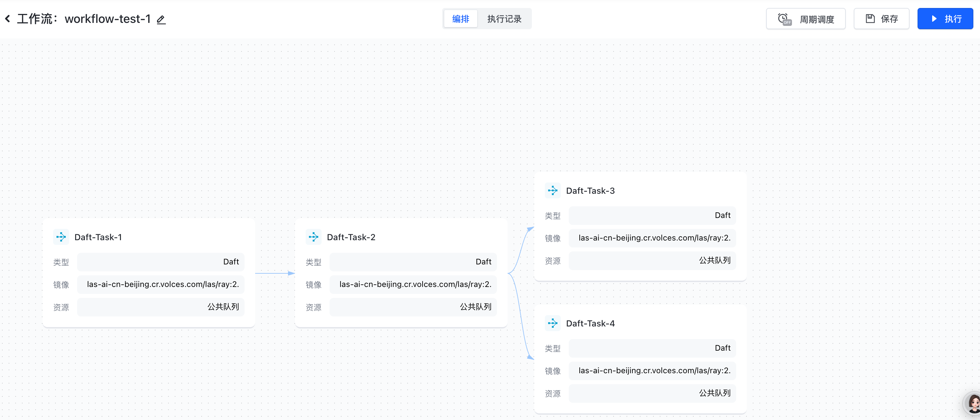Viewport: 980px width, 420px height.
Task: Click the 镜像 image field in Daft-Task-1
Action: point(160,284)
